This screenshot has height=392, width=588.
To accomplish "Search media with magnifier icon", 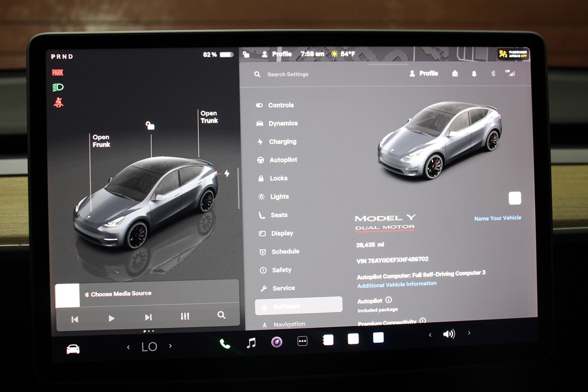I will tap(221, 315).
